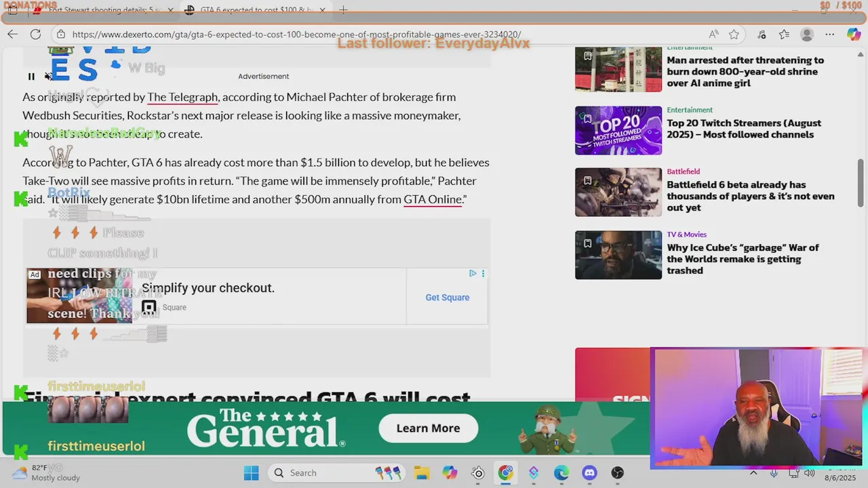Open microphone tray icon
This screenshot has height=488, width=868.
[x=774, y=473]
